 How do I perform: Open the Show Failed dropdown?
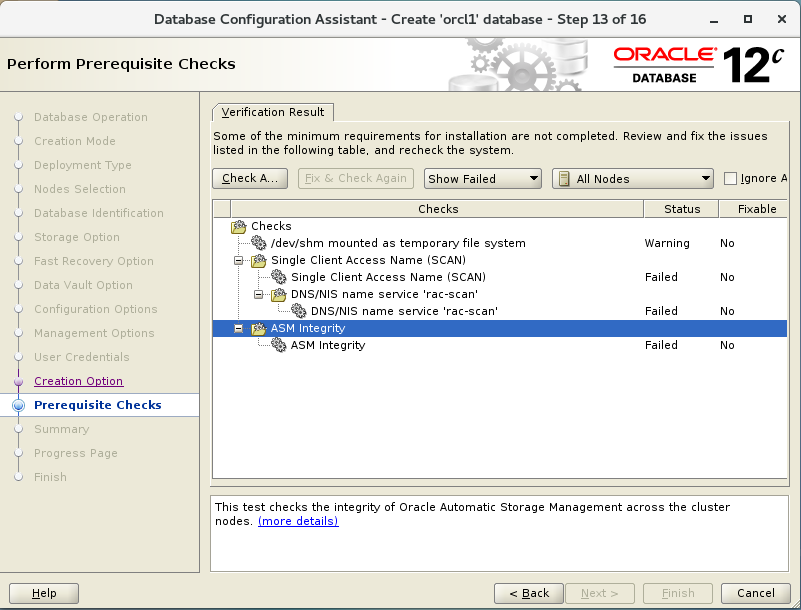[x=483, y=179]
